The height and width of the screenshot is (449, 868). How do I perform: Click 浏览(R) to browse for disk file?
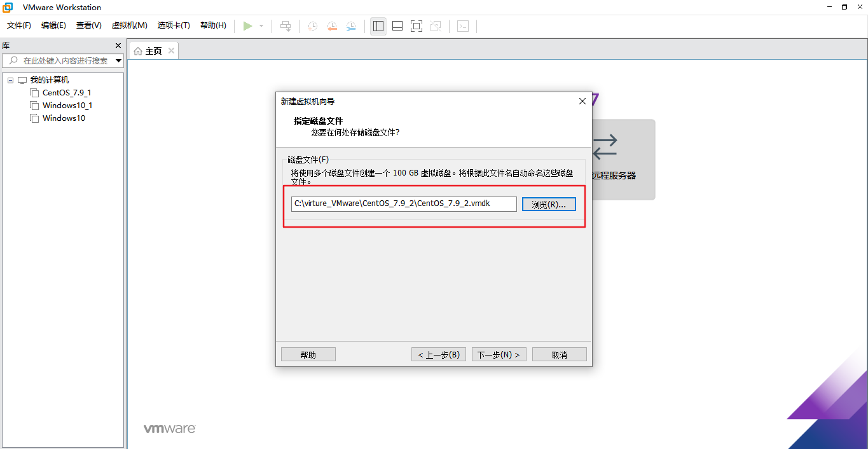[548, 204]
